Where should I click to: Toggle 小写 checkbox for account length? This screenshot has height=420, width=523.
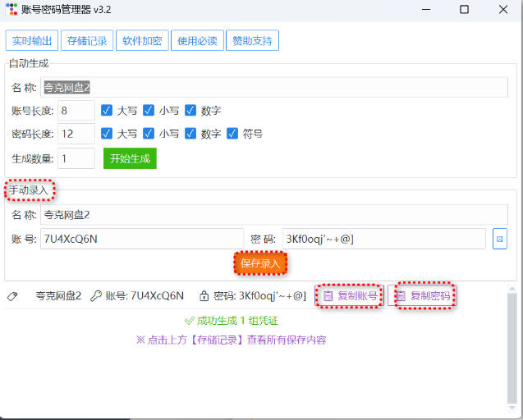coord(149,110)
